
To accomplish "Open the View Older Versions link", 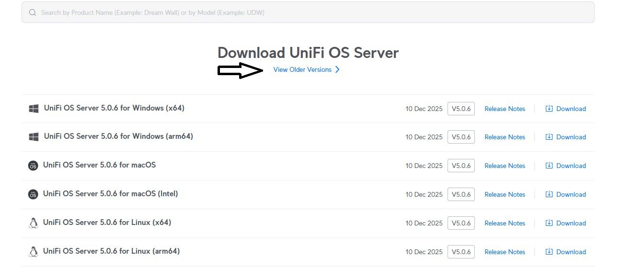I will coord(302,70).
